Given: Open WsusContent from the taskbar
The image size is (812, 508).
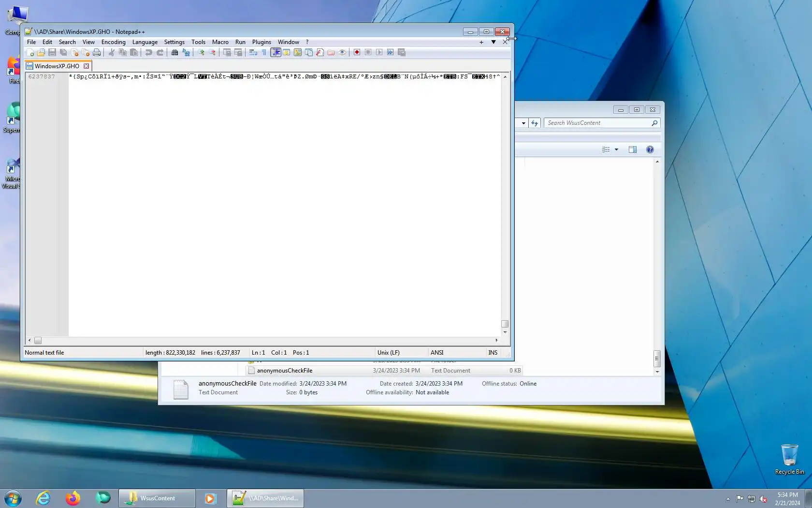Looking at the screenshot, I should pos(157,498).
